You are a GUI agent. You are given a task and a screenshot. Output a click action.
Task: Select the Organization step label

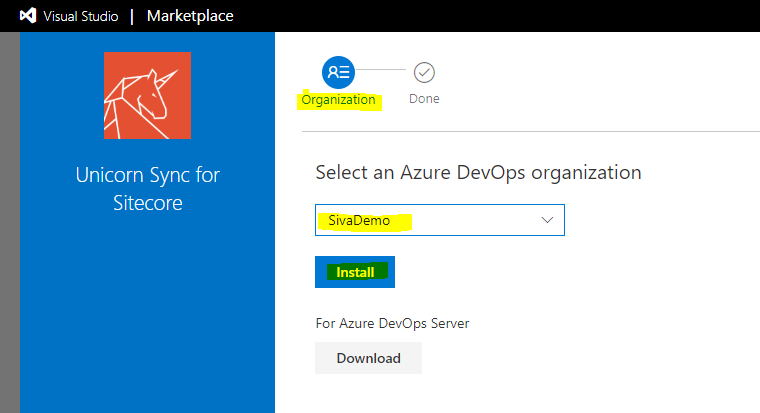(338, 100)
